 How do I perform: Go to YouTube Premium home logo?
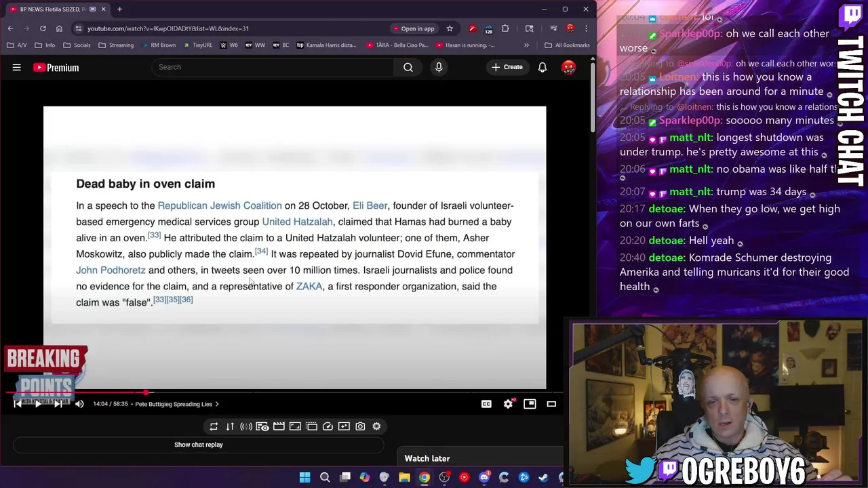click(x=56, y=67)
